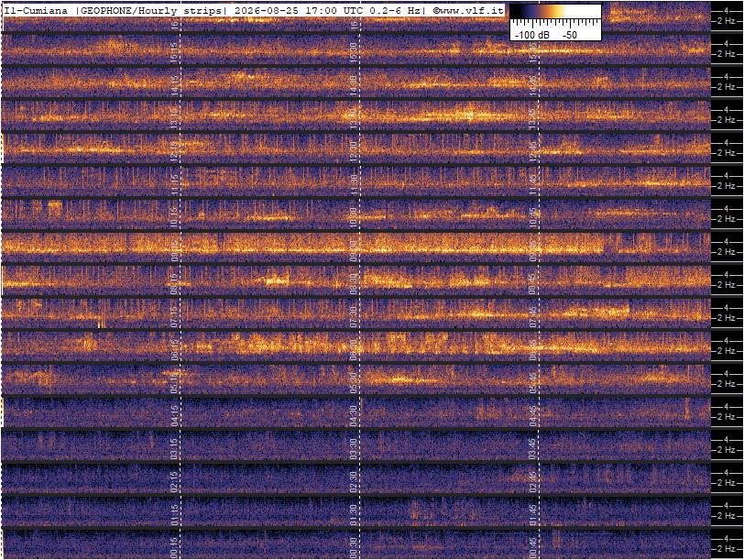Click the 02:45 time marker
Image resolution: width=744 pixels, height=560 pixels.
click(x=533, y=482)
